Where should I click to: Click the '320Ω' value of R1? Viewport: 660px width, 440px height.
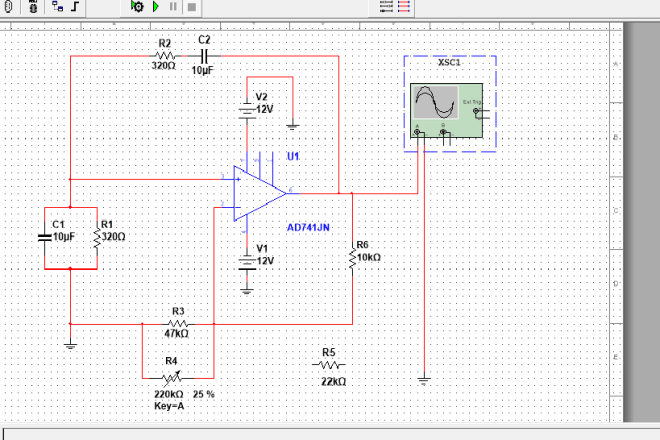[x=113, y=237]
